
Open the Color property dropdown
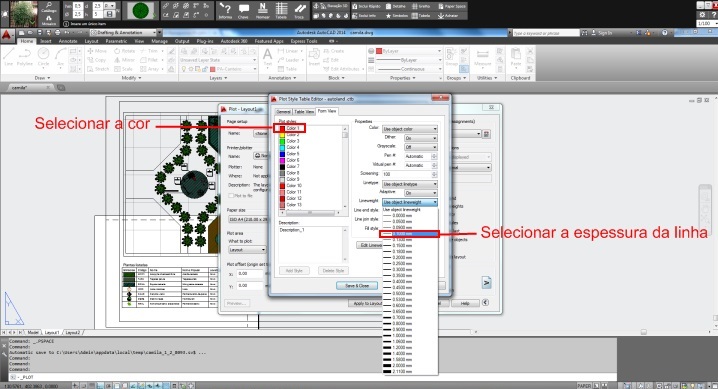(x=410, y=129)
